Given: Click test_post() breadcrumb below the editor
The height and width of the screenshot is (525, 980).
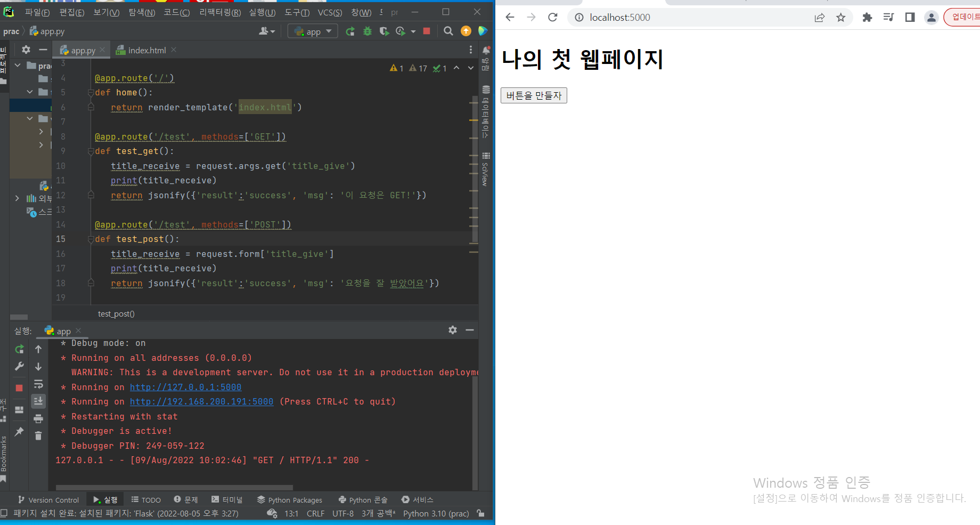Looking at the screenshot, I should coord(116,314).
